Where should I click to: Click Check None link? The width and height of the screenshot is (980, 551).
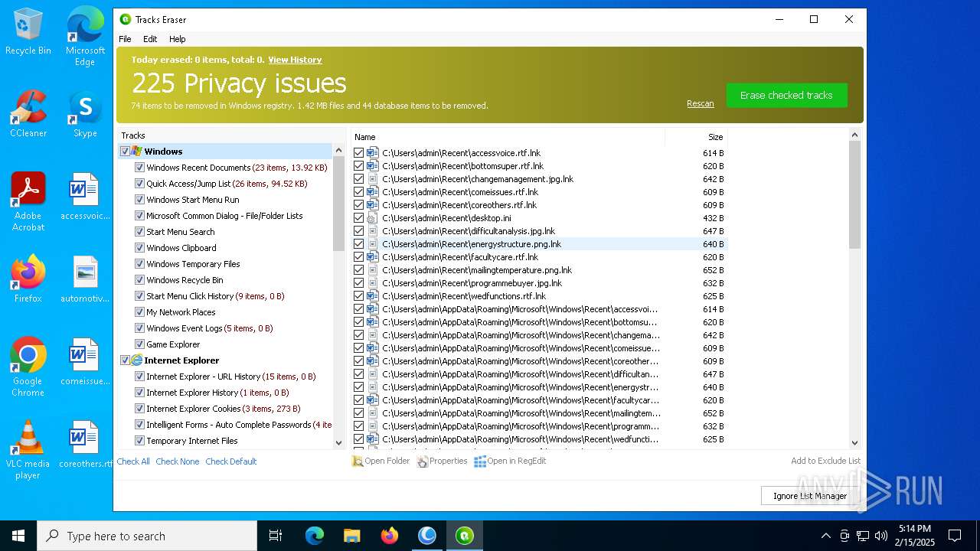pyautogui.click(x=178, y=461)
